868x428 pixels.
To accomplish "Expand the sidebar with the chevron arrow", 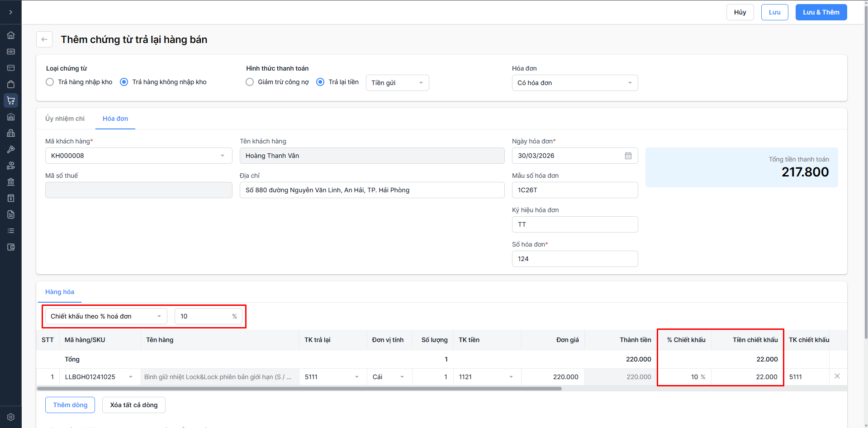I will 11,12.
